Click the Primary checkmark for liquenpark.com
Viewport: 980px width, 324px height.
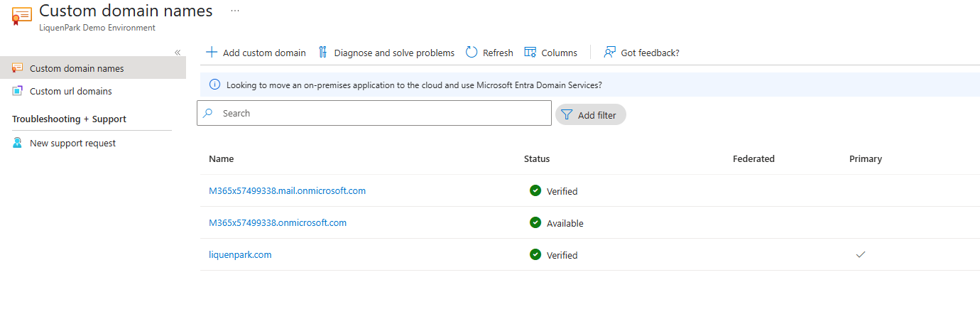(x=861, y=254)
